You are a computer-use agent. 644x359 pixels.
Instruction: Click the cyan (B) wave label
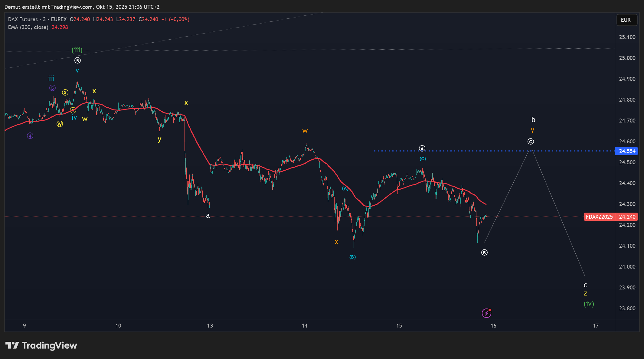pyautogui.click(x=352, y=257)
